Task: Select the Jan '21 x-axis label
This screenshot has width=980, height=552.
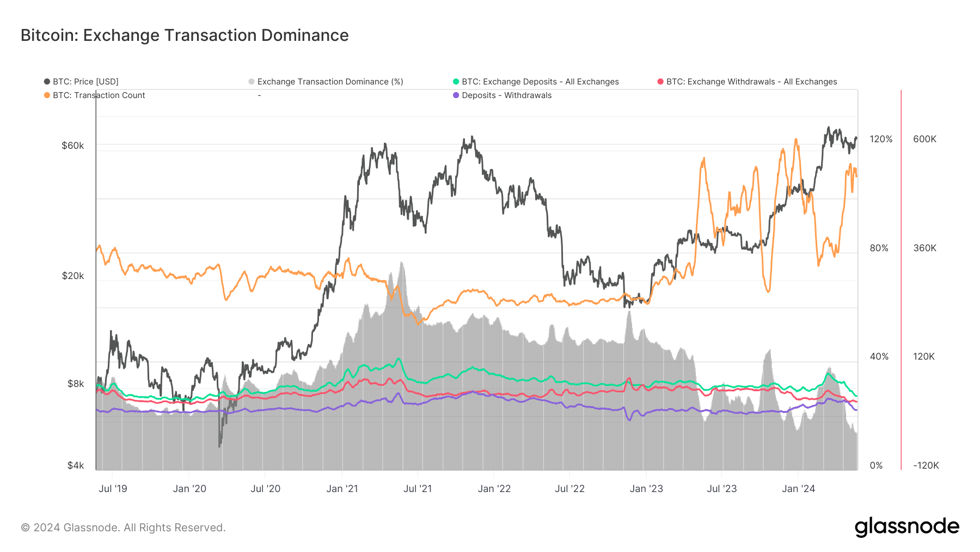Action: (x=342, y=489)
